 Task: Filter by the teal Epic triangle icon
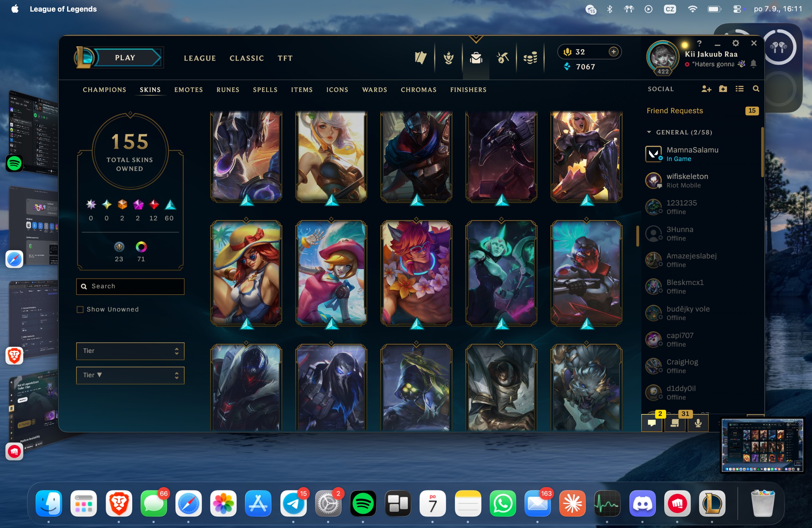coord(170,204)
